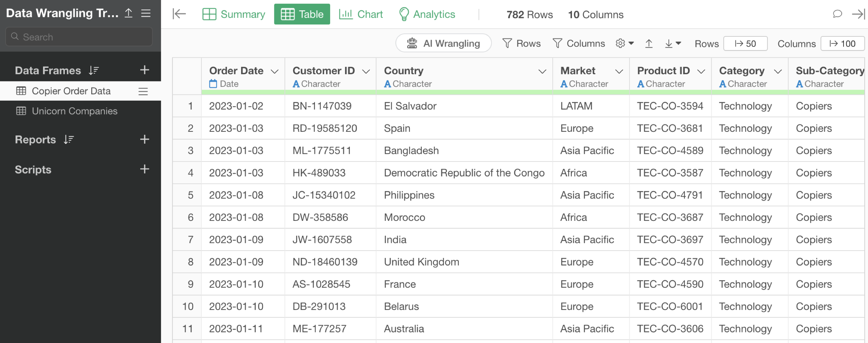Viewport: 868px width, 343px height.
Task: Open the Category column menu
Action: (778, 71)
